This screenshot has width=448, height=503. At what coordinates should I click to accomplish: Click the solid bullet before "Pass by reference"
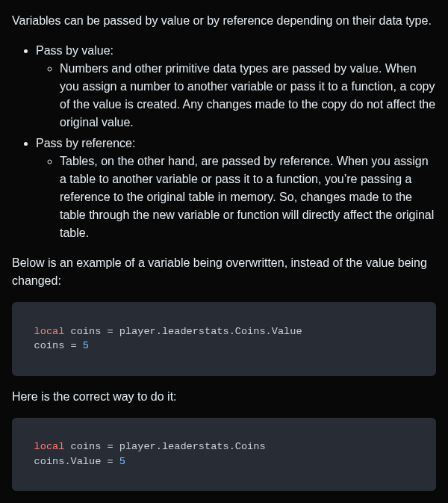[x=26, y=144]
